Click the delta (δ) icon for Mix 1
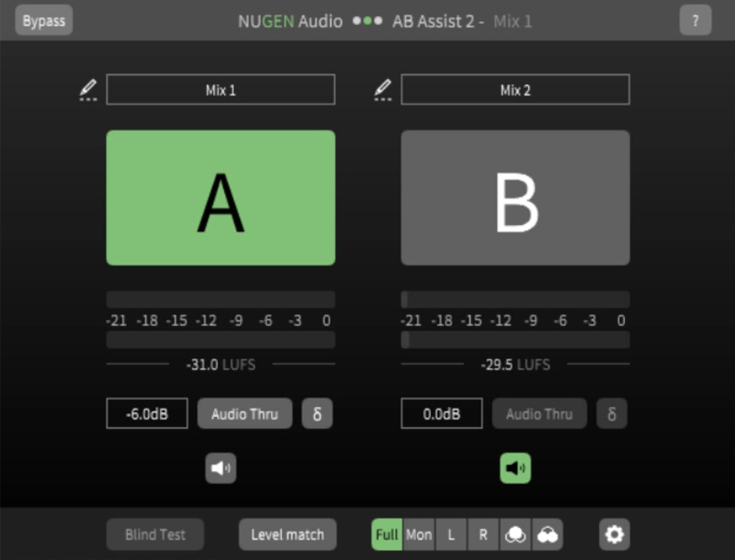This screenshot has height=560, width=735. pyautogui.click(x=317, y=413)
